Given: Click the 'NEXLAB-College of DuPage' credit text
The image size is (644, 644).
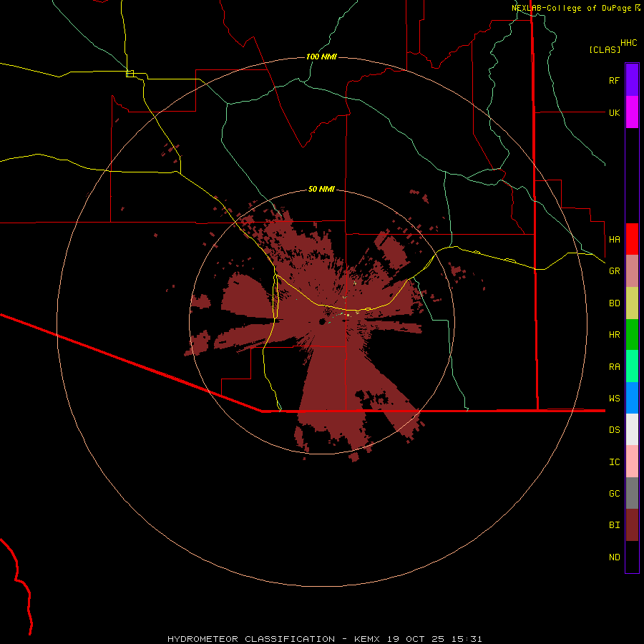Looking at the screenshot, I should click(x=571, y=8).
